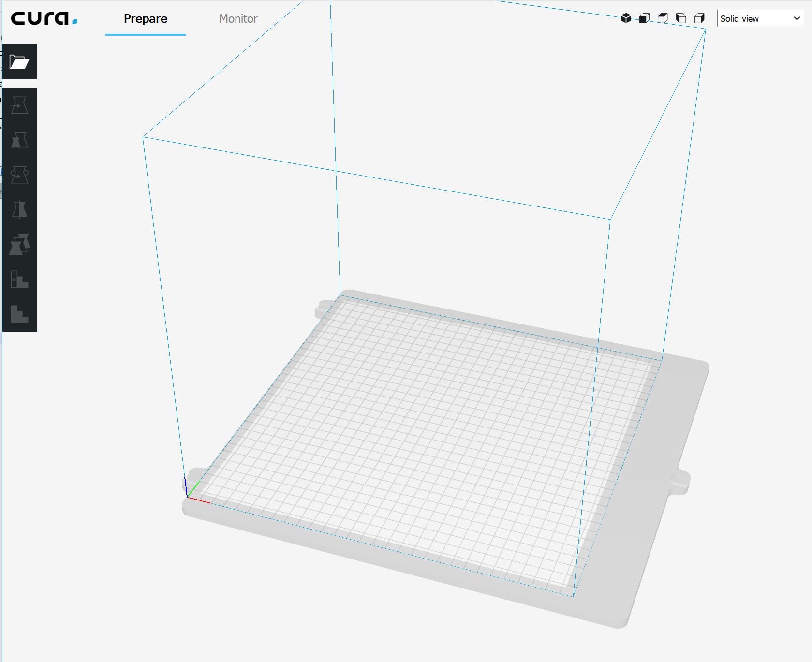812x662 pixels.
Task: Open the Solid view dropdown
Action: pyautogui.click(x=760, y=18)
